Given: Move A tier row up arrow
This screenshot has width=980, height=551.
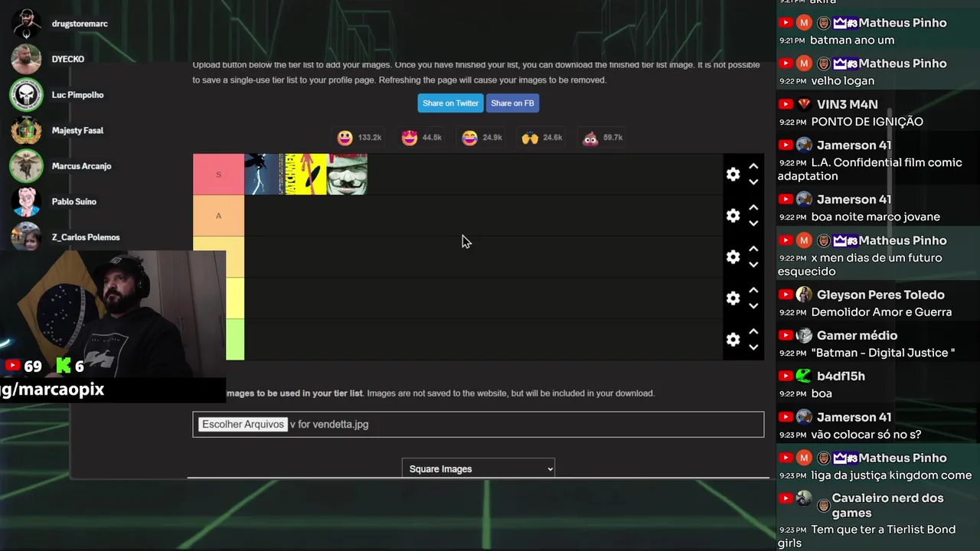Looking at the screenshot, I should (753, 207).
